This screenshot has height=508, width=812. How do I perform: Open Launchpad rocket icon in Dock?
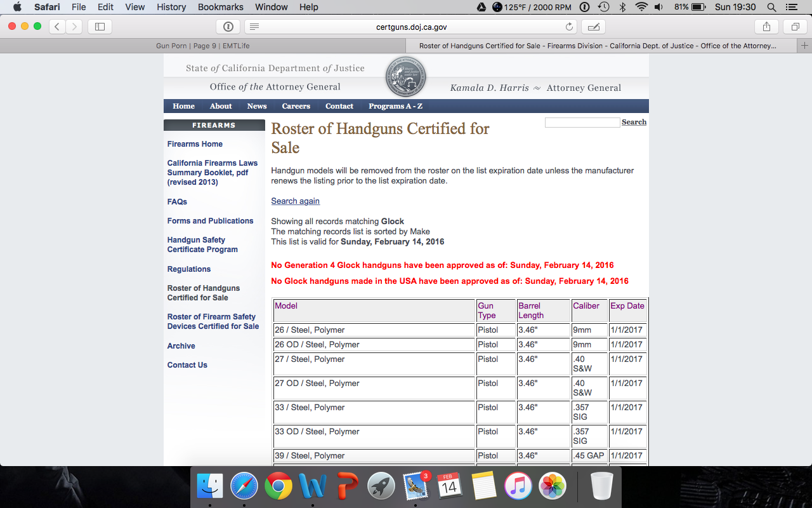[381, 486]
